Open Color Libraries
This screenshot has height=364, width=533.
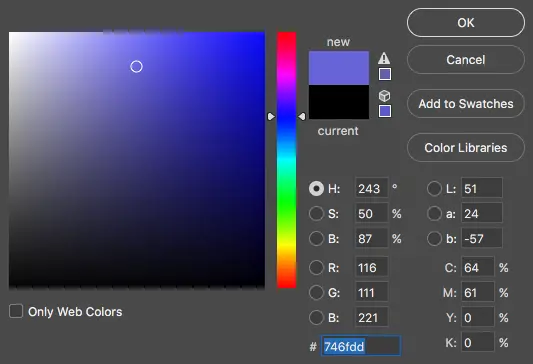click(x=466, y=148)
